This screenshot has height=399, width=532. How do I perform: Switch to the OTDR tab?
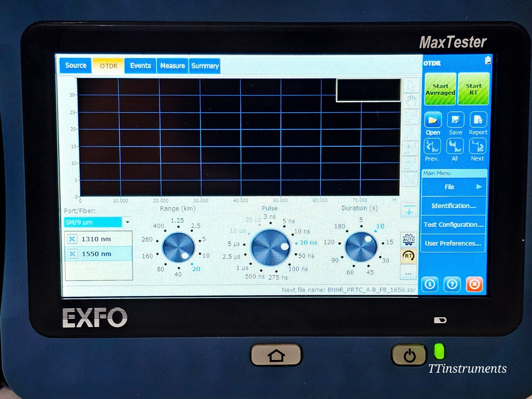[109, 66]
